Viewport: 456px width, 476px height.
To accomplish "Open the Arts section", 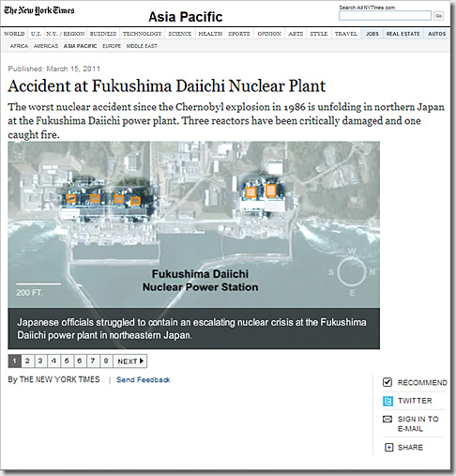I will (x=296, y=34).
